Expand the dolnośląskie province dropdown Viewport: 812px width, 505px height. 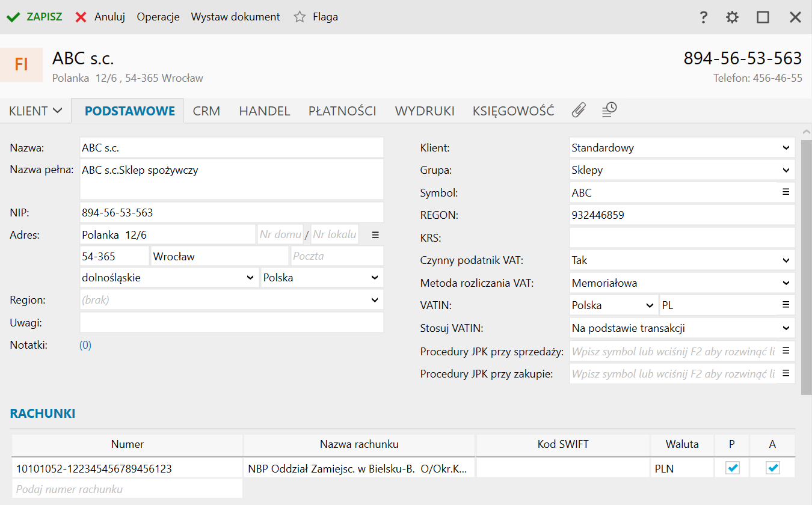250,278
